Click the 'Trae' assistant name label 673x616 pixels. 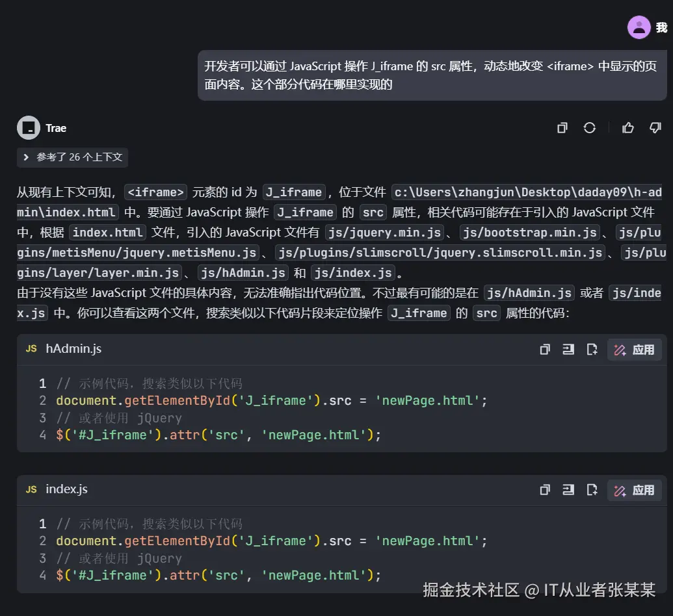56,128
